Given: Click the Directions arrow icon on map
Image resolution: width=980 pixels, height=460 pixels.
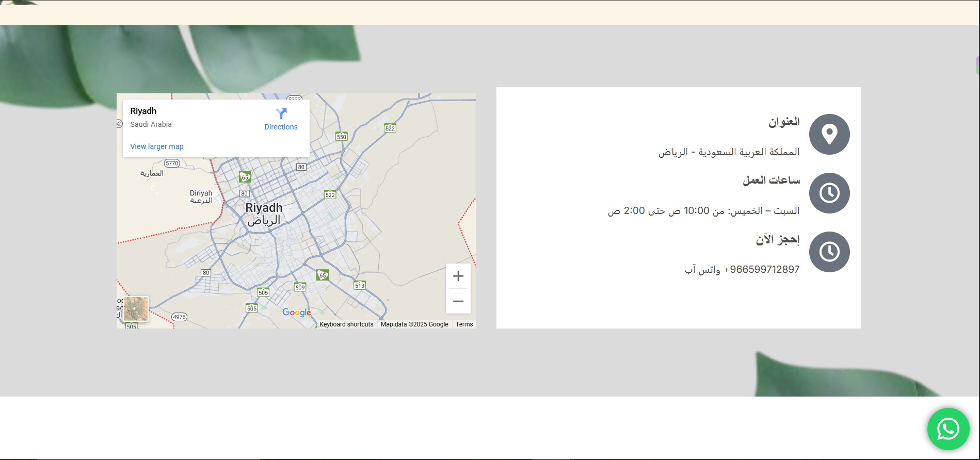Looking at the screenshot, I should click(281, 113).
